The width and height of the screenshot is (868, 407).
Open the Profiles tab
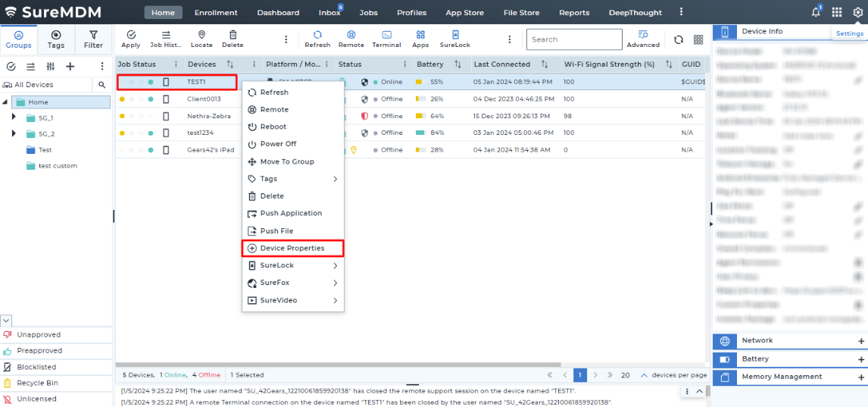pos(411,12)
